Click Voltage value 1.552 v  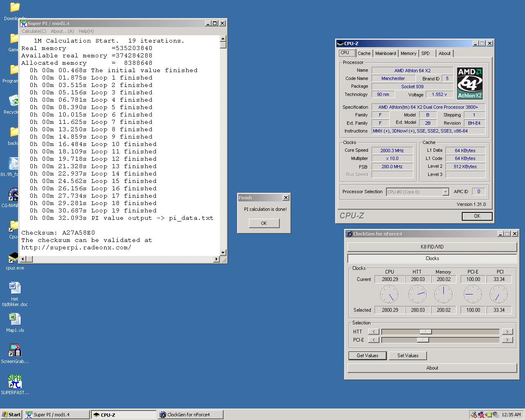point(439,94)
